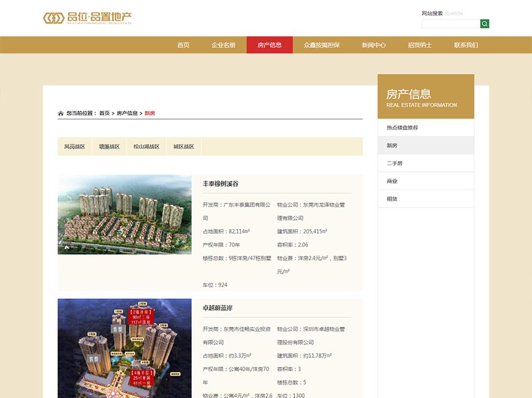This screenshot has height=398, width=532.
Task: Click the 首页 breadcrumb link
Action: pyautogui.click(x=105, y=113)
